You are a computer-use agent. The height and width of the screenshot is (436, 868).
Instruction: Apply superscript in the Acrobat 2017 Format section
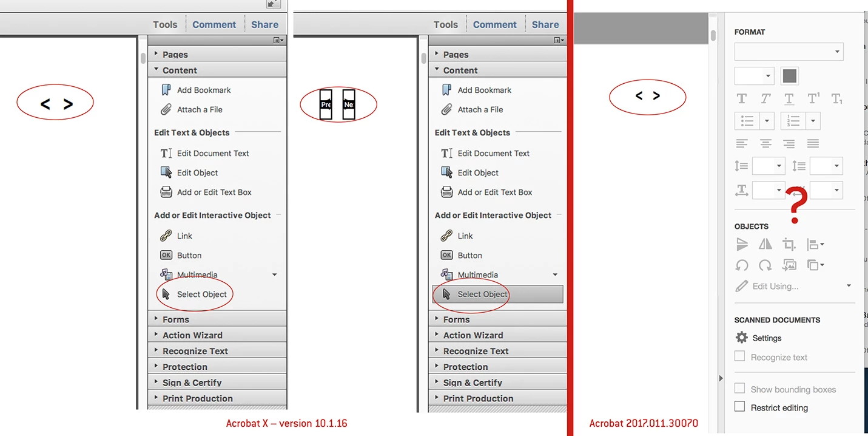coord(813,98)
